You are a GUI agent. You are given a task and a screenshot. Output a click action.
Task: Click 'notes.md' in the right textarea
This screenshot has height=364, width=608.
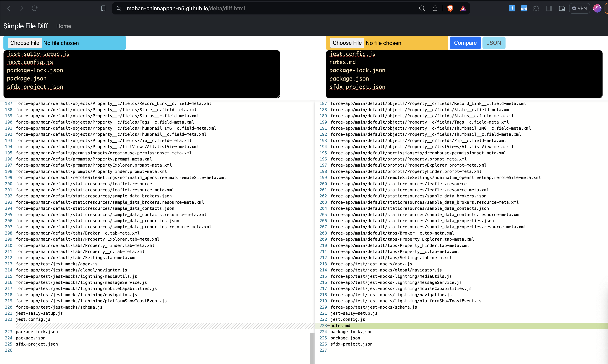(342, 62)
